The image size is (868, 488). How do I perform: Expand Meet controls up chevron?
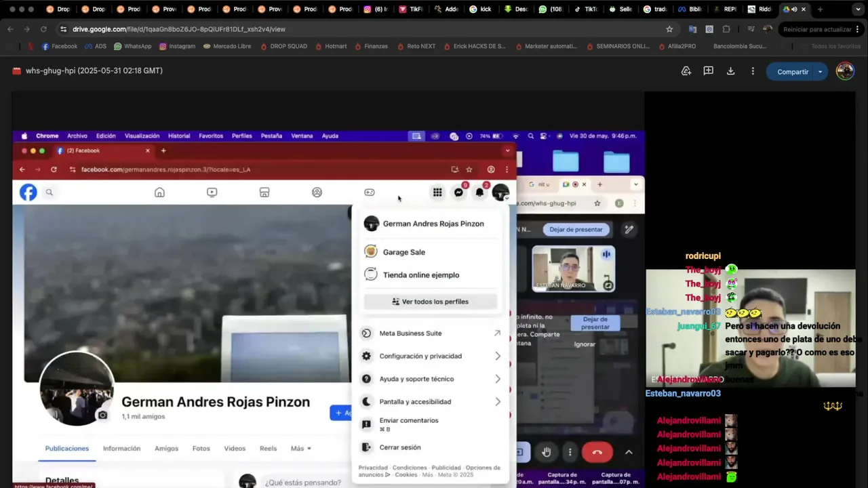(x=629, y=452)
